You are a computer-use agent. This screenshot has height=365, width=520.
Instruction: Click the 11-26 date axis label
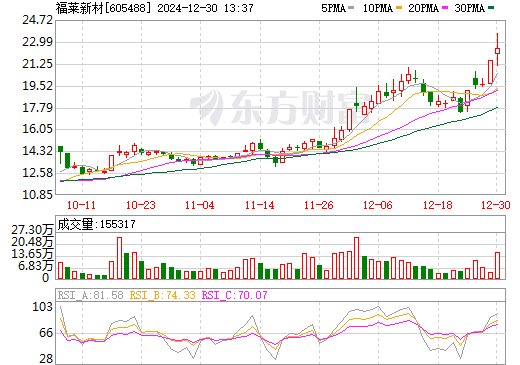pos(319,205)
